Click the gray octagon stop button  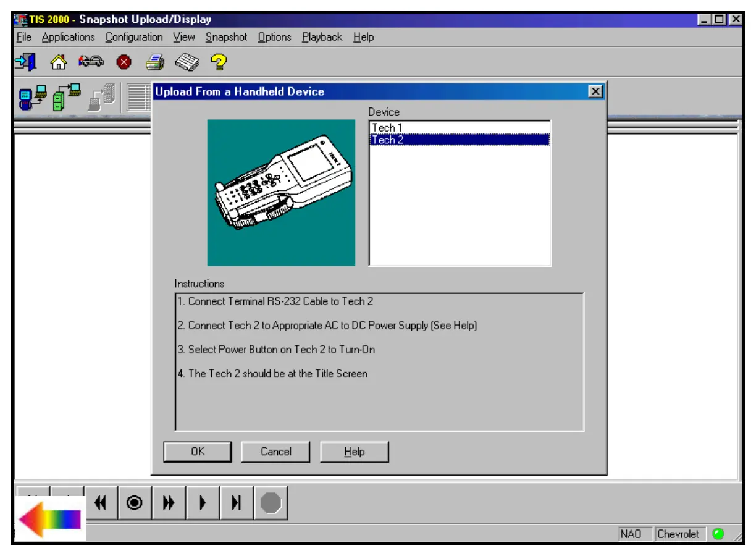tap(271, 503)
